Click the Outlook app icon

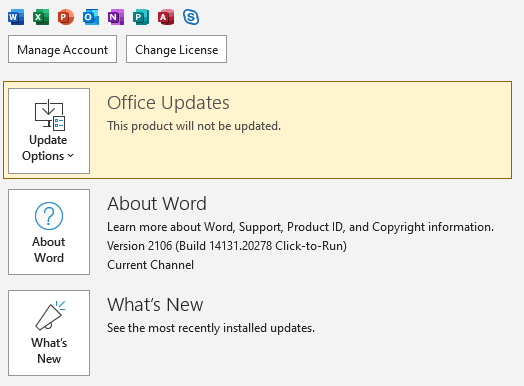click(91, 17)
